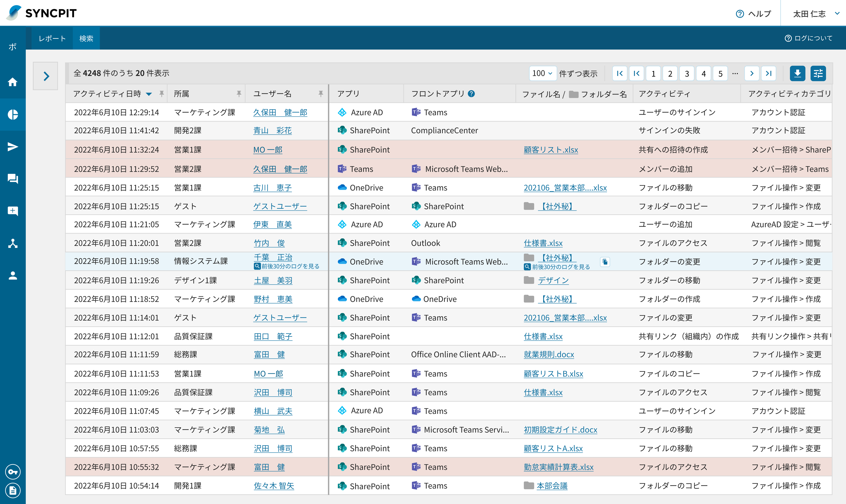This screenshot has height=504, width=846.
Task: Go to page 3 of results
Action: pyautogui.click(x=687, y=73)
